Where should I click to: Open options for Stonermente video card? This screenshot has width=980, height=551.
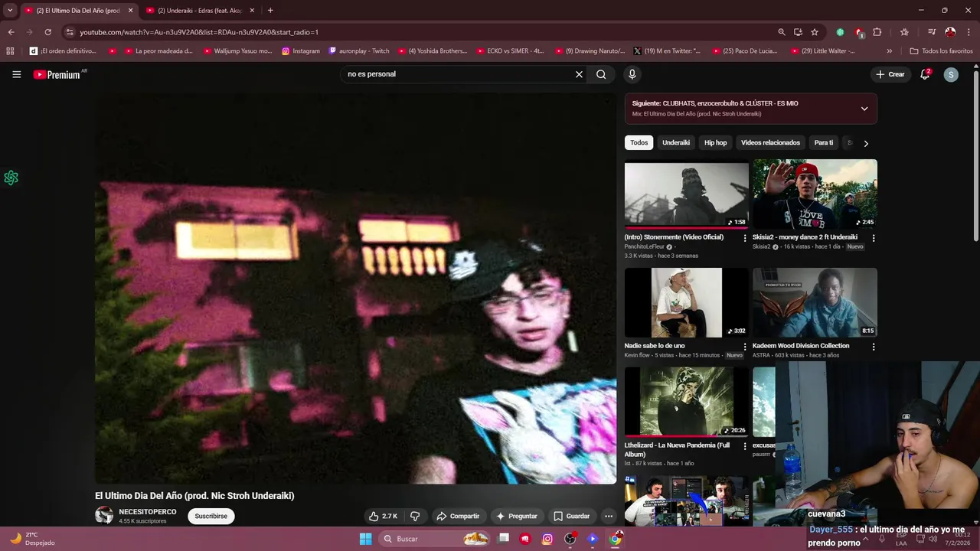(x=745, y=238)
